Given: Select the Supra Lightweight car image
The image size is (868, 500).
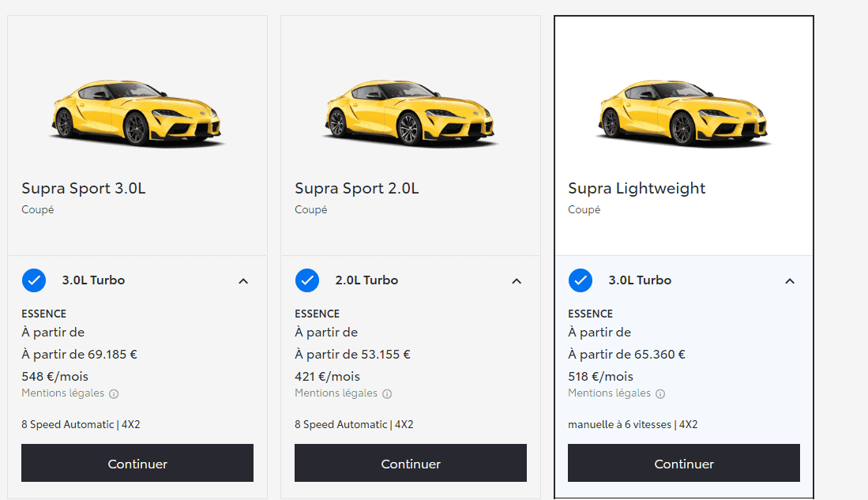Looking at the screenshot, I should (683, 114).
